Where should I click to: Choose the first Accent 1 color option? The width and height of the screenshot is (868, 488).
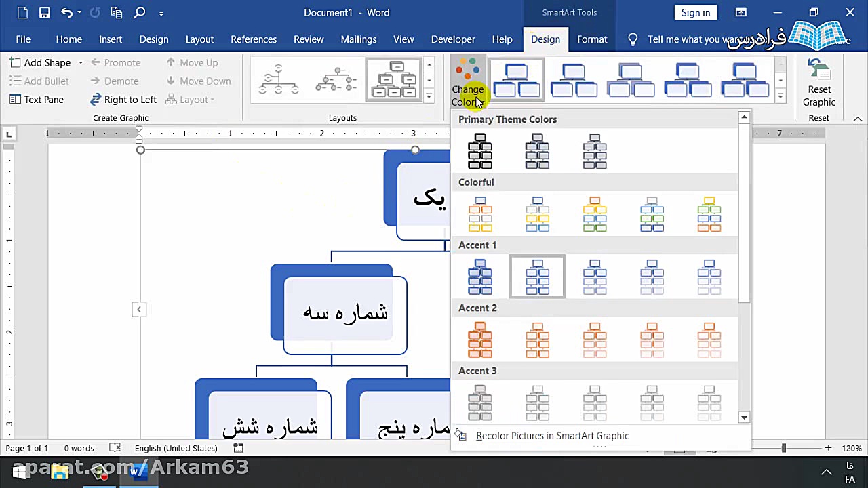[x=480, y=277]
